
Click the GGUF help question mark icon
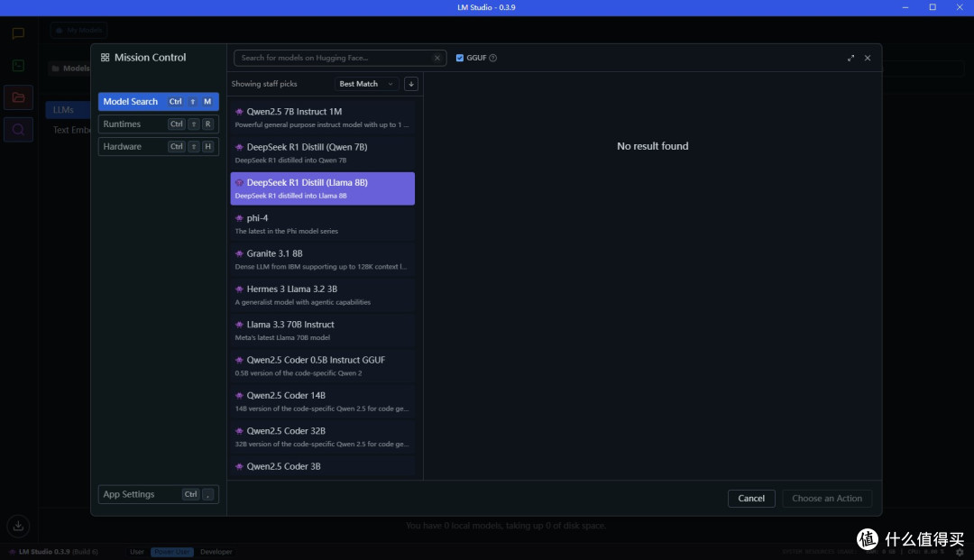[493, 58]
